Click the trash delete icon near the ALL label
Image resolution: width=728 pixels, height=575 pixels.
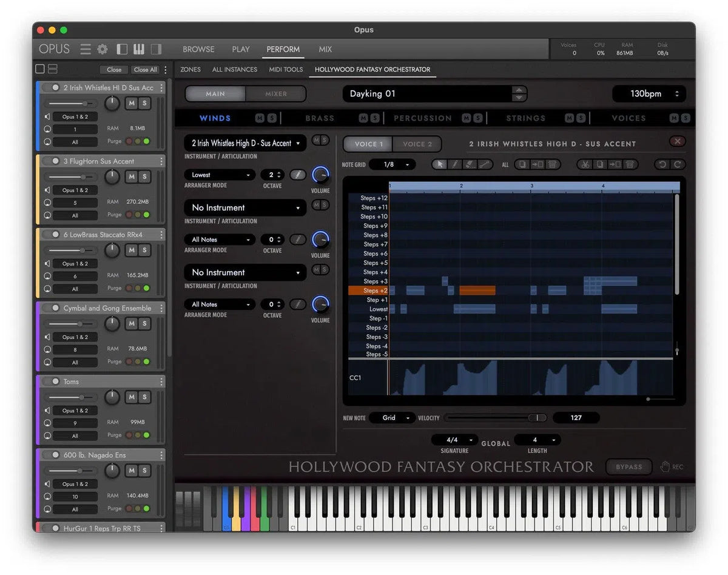551,164
